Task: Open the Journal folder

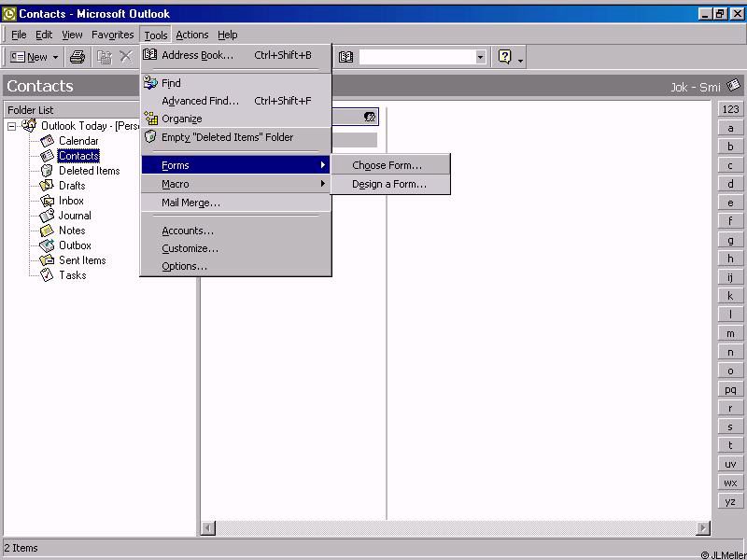Action: 75,216
